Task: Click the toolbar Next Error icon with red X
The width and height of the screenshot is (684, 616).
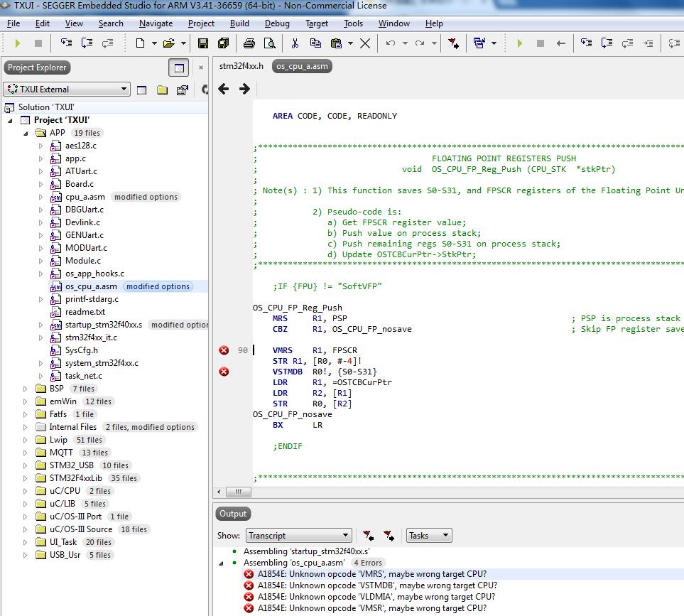Action: pos(453,43)
